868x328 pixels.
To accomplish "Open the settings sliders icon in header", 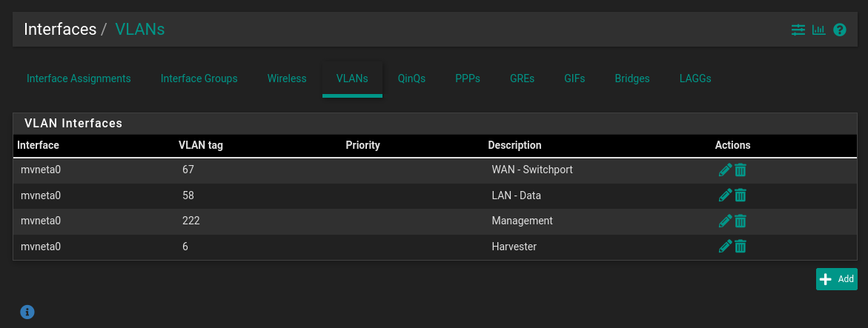I will click(798, 30).
